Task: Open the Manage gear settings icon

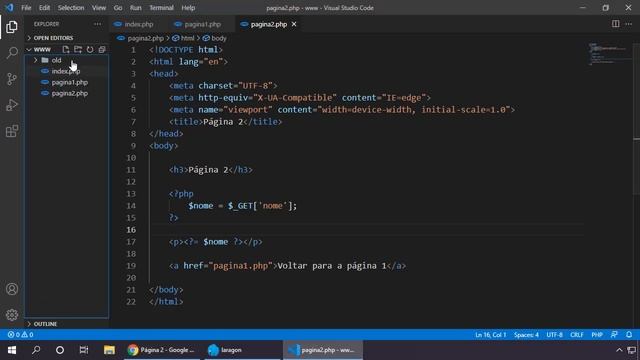Action: coord(12,315)
